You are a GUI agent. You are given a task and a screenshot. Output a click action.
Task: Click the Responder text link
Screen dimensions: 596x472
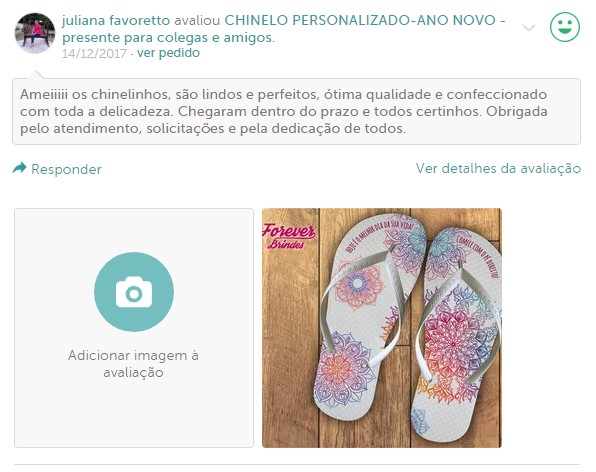(x=66, y=169)
